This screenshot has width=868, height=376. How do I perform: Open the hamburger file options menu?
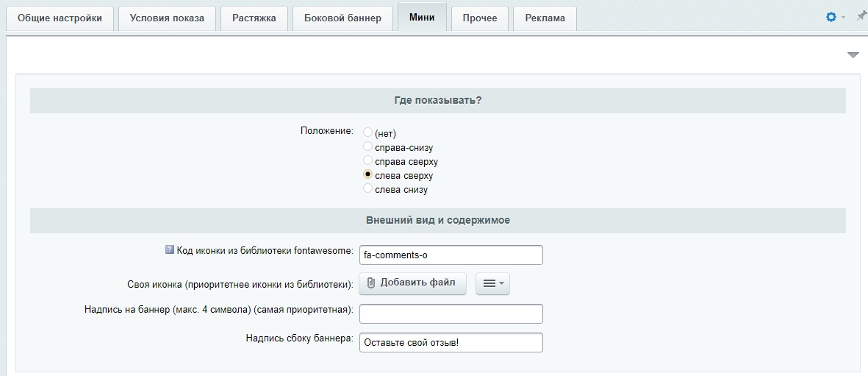tap(492, 283)
